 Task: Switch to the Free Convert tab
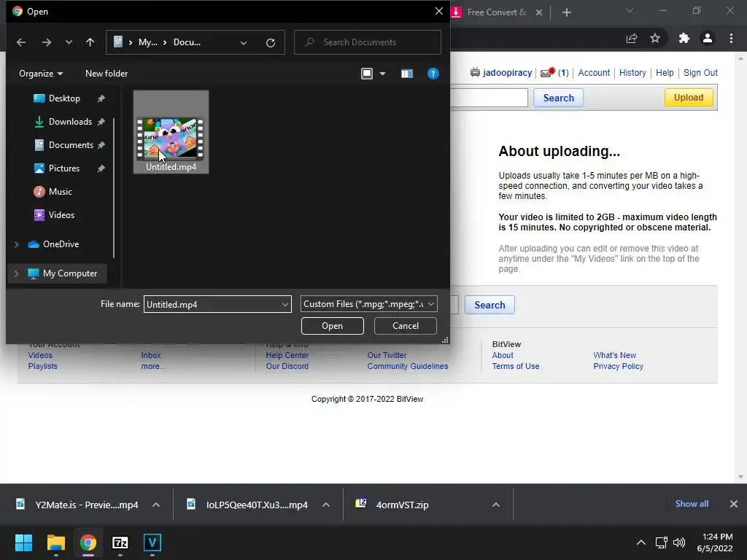495,12
